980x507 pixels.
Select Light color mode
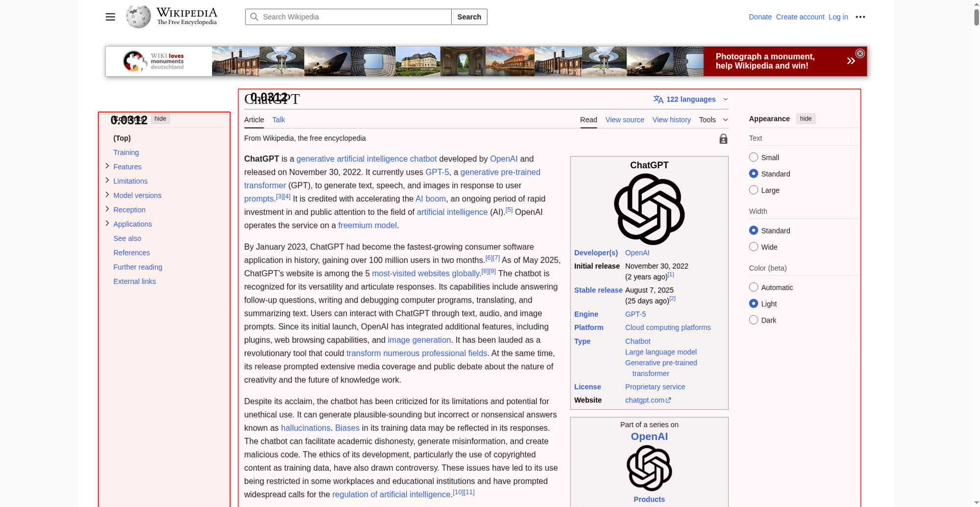coord(753,304)
